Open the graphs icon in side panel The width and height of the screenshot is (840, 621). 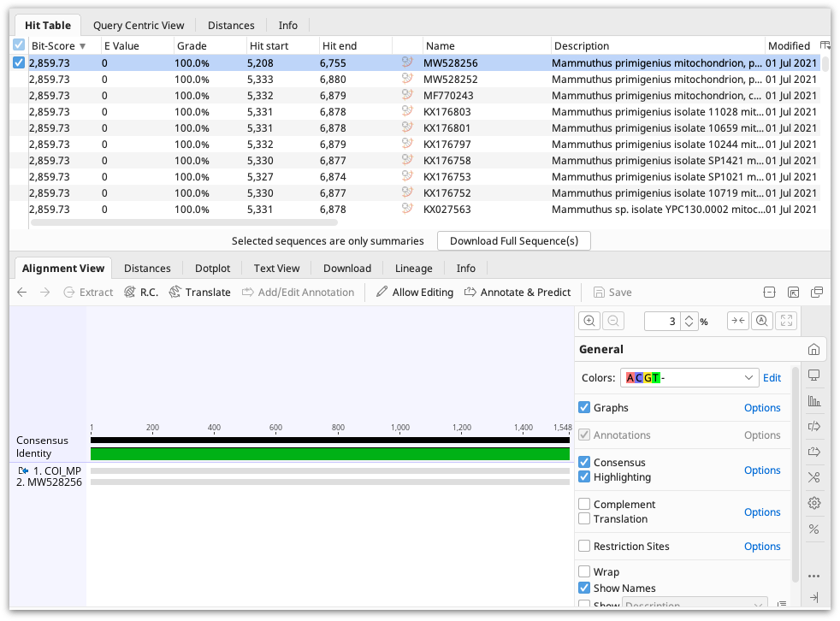point(814,401)
